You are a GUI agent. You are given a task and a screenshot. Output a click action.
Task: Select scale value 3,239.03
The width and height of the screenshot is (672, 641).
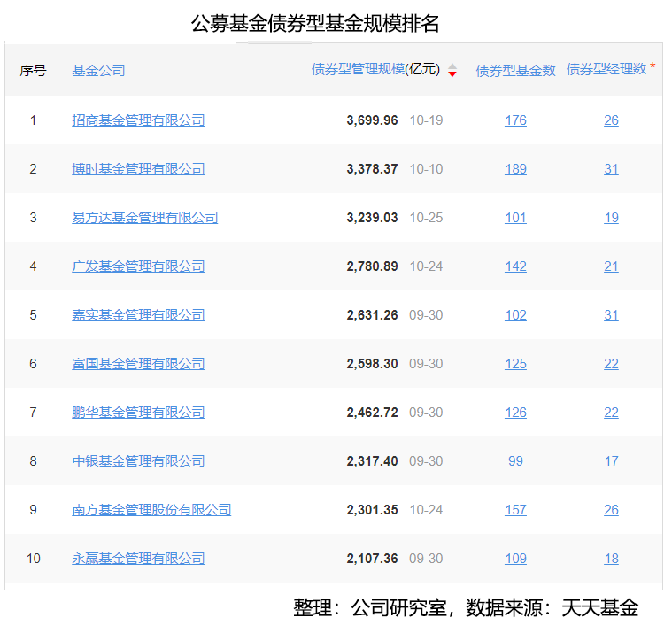coord(372,218)
